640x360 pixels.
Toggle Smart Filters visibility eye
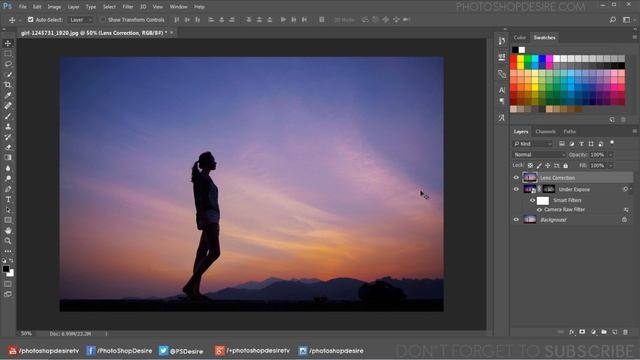coord(532,200)
